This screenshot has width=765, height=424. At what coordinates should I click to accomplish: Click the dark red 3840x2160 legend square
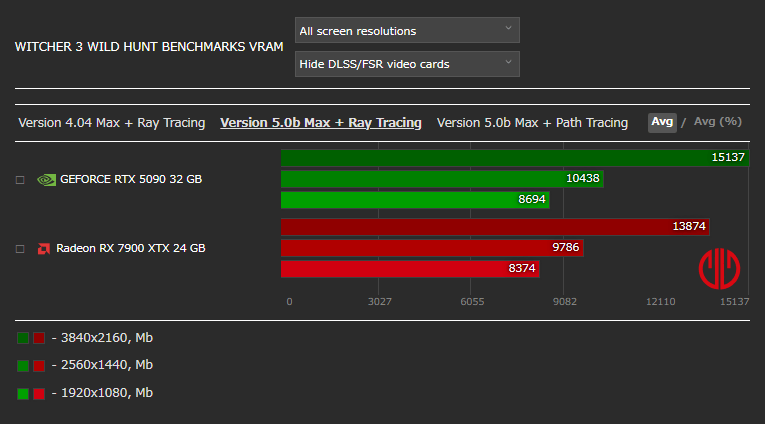pos(39,338)
